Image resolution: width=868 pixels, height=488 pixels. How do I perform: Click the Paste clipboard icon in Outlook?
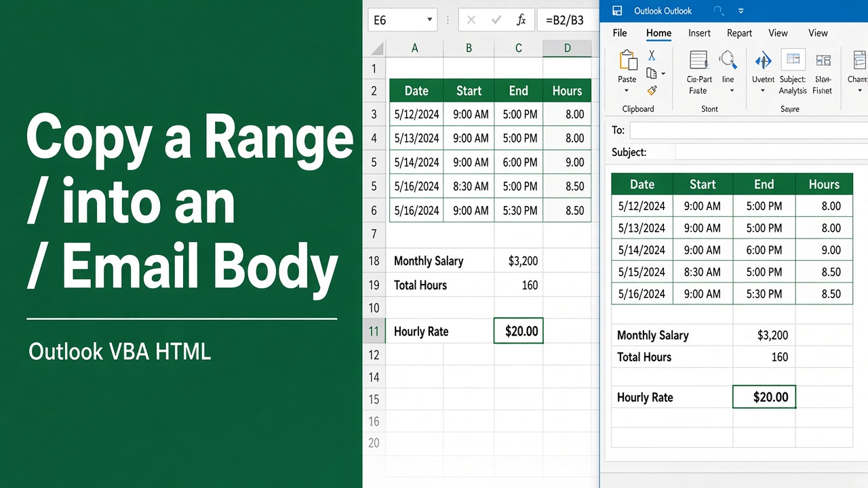pos(627,60)
